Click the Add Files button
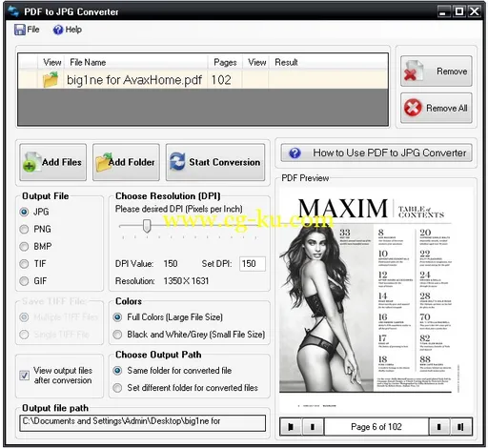Screen dimensions: 488x448 52,162
